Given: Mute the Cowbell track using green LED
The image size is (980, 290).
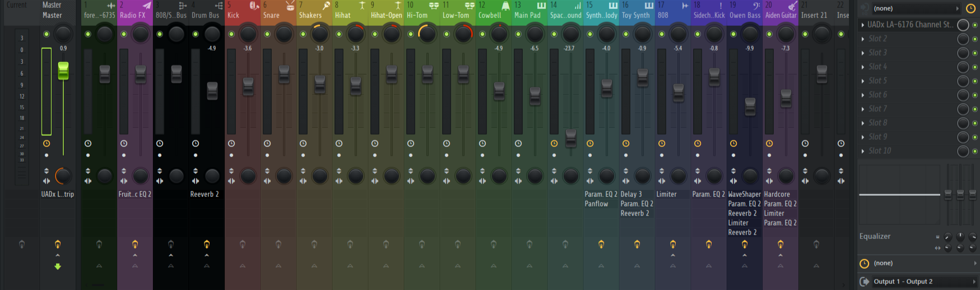Looking at the screenshot, I should 482,34.
